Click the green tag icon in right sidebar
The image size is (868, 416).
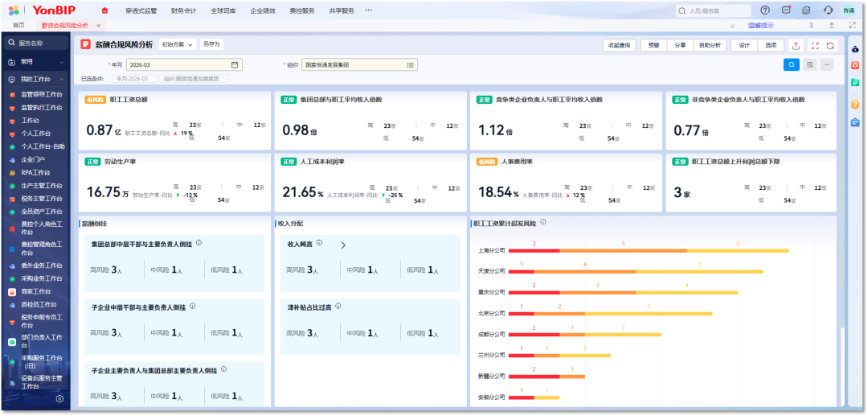[855, 82]
